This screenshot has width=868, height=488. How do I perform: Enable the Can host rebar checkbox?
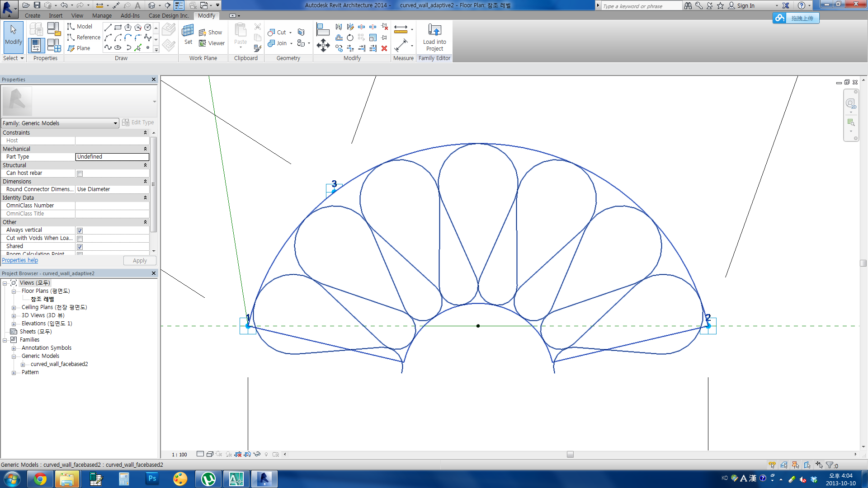80,174
